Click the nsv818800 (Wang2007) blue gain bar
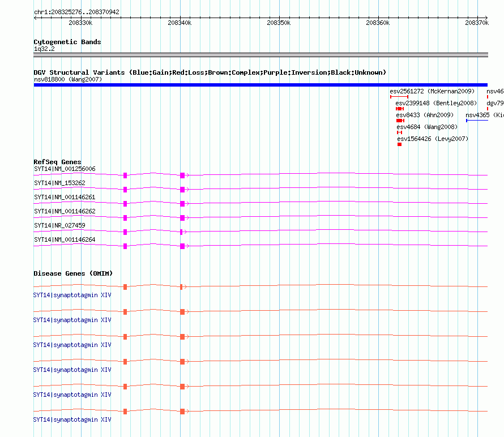 click(x=260, y=85)
